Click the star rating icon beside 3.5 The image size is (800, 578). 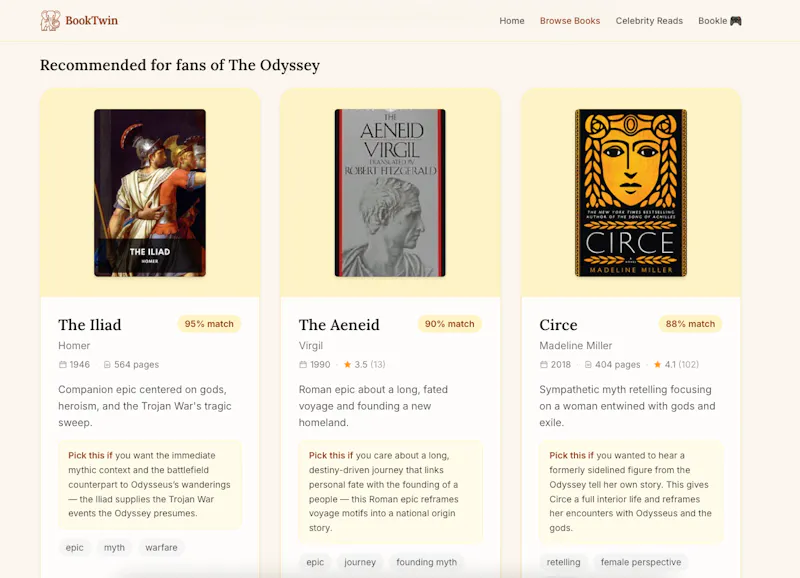(x=347, y=365)
